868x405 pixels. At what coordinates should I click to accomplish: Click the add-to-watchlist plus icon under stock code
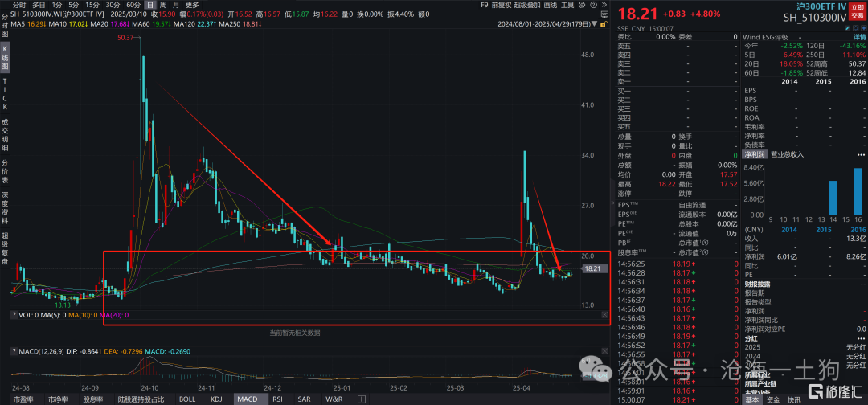click(864, 28)
